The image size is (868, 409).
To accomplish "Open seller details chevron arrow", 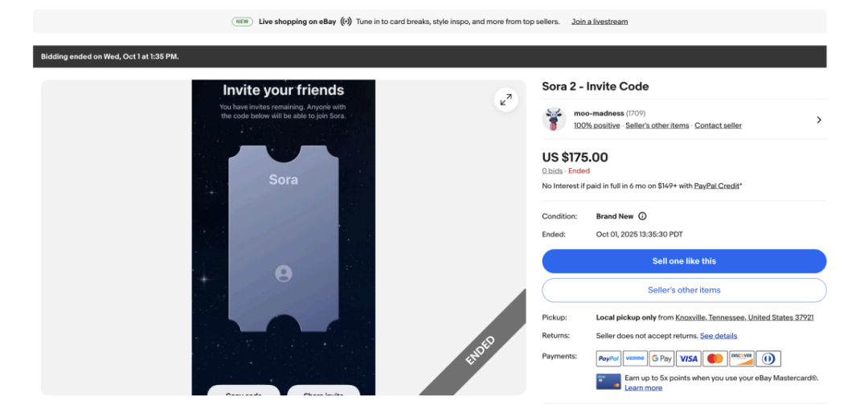I will tap(818, 120).
